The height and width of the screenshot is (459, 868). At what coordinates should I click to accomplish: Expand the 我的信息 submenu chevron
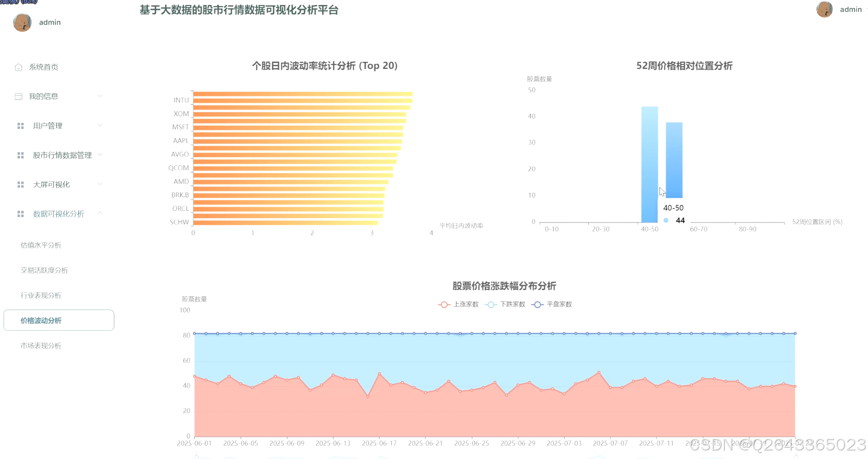pos(100,96)
